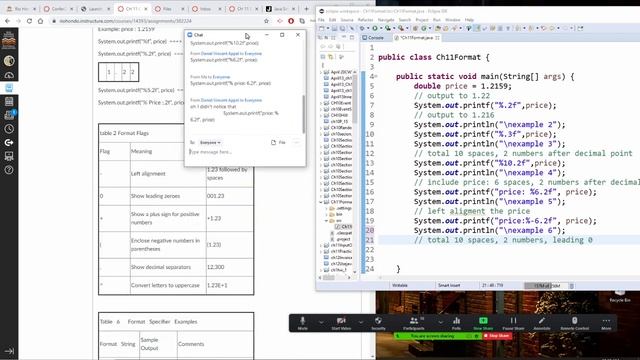640x360 pixels.
Task: Open Canvas Inbox in sidebar
Action: [x=9, y=115]
